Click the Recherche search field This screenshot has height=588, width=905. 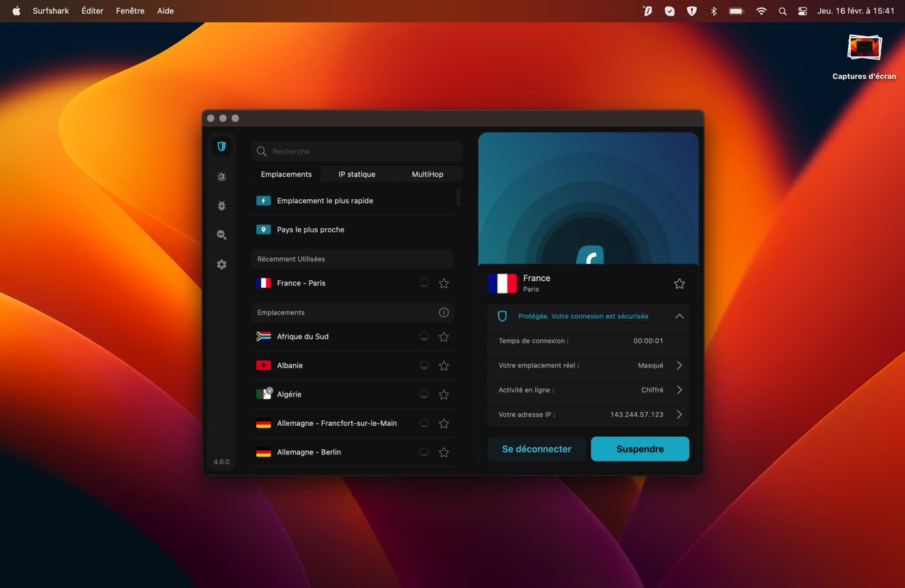357,151
